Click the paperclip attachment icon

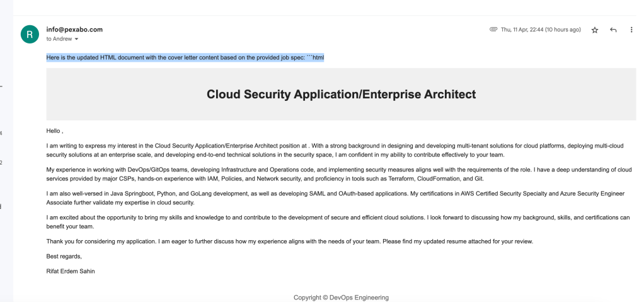[x=493, y=29]
